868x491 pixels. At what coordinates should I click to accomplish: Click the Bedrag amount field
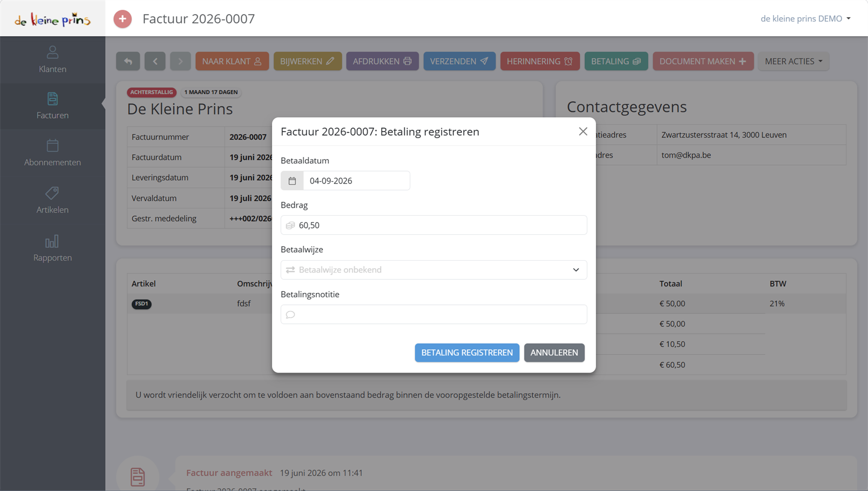point(433,225)
